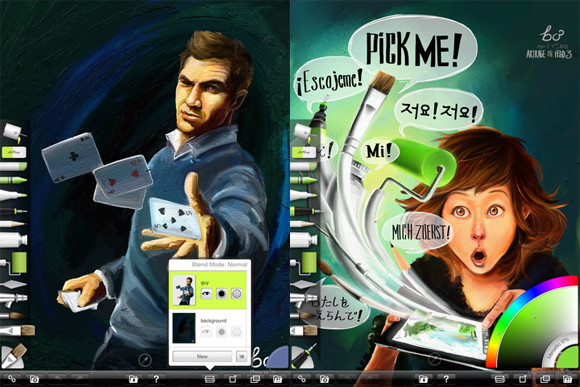Select the Paint Roller tool in the right screen
Screen dimensions: 580x387
coord(304,262)
